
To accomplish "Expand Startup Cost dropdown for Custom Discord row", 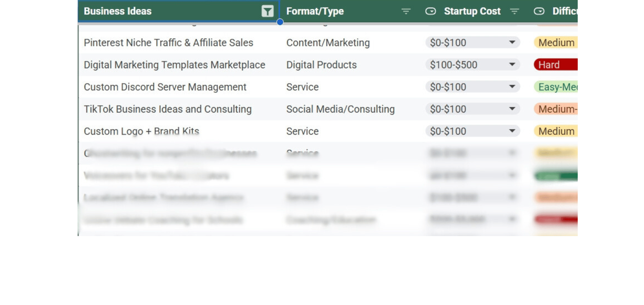I will pyautogui.click(x=512, y=87).
